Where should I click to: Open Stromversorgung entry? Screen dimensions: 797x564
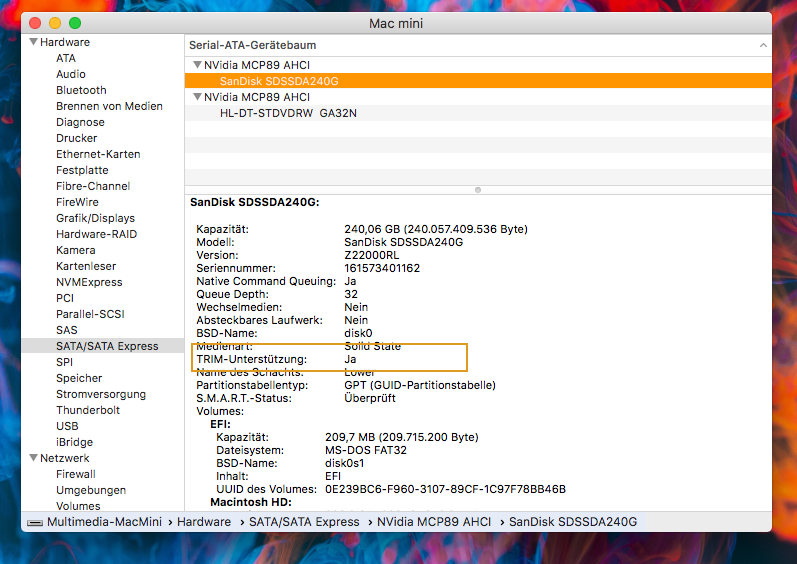pos(101,394)
